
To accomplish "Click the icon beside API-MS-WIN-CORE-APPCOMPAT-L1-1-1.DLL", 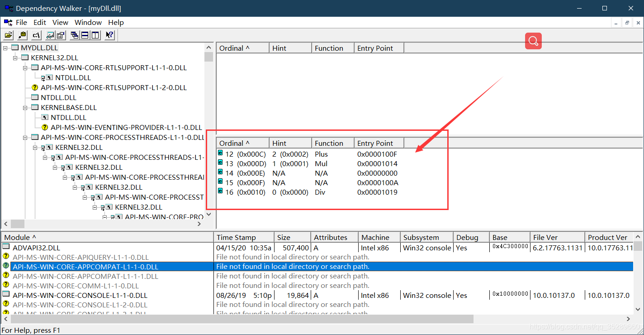I will coord(6,276).
